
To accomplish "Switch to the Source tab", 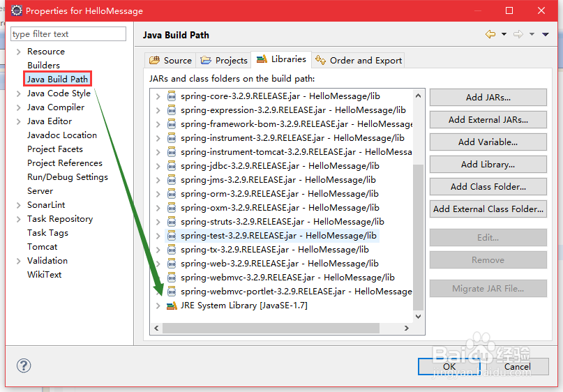I will [x=170, y=60].
